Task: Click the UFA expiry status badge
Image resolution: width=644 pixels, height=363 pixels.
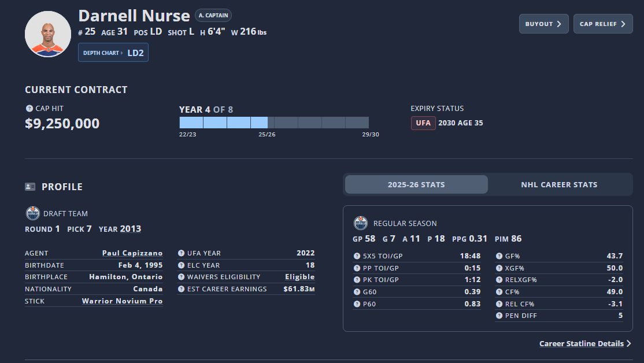Action: (x=423, y=123)
